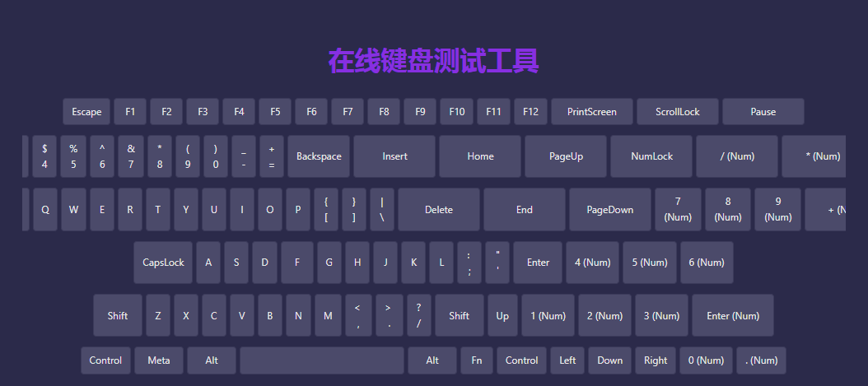Select the quote apostrophe key
Image resolution: width=868 pixels, height=386 pixels.
497,263
